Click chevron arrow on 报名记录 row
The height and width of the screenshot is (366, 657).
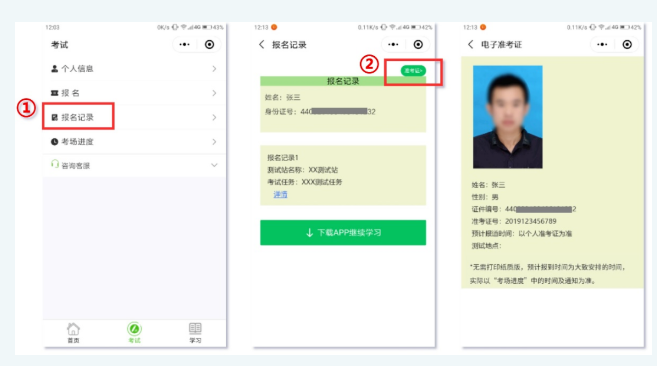(x=214, y=117)
